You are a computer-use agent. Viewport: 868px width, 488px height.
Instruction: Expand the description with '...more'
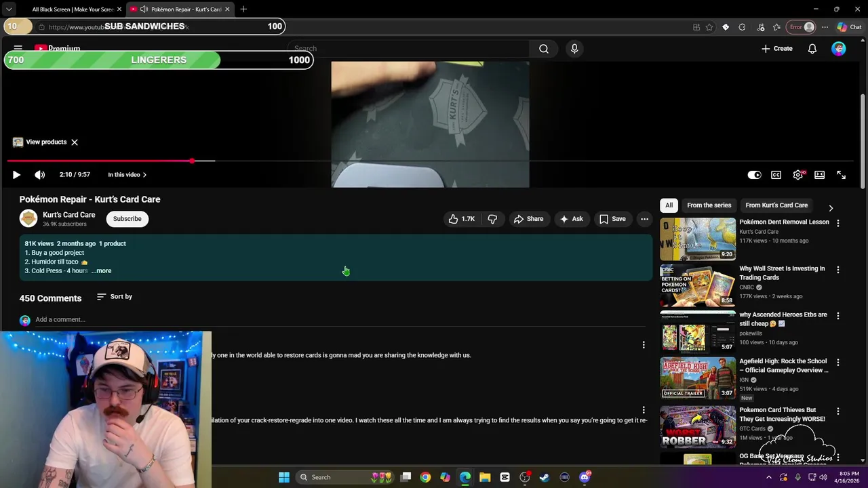(x=102, y=271)
